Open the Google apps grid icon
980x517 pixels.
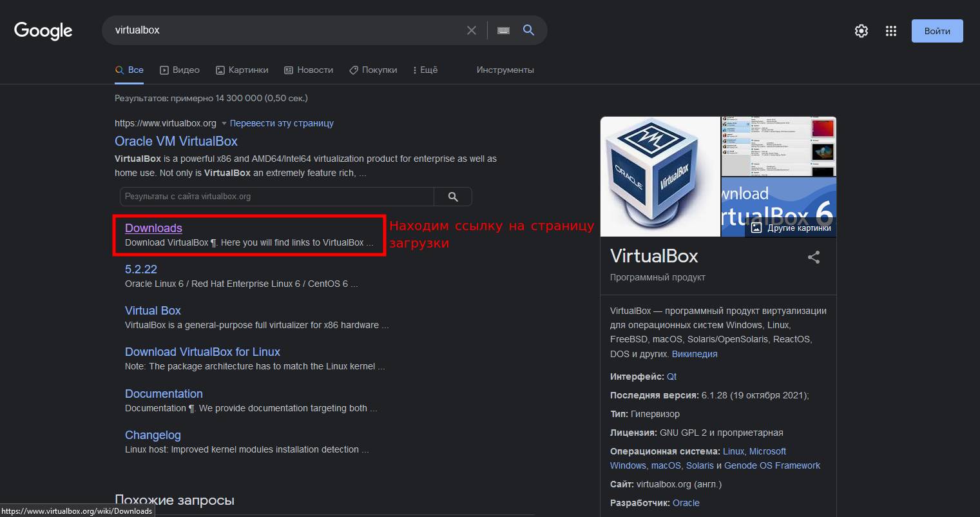[x=891, y=31]
